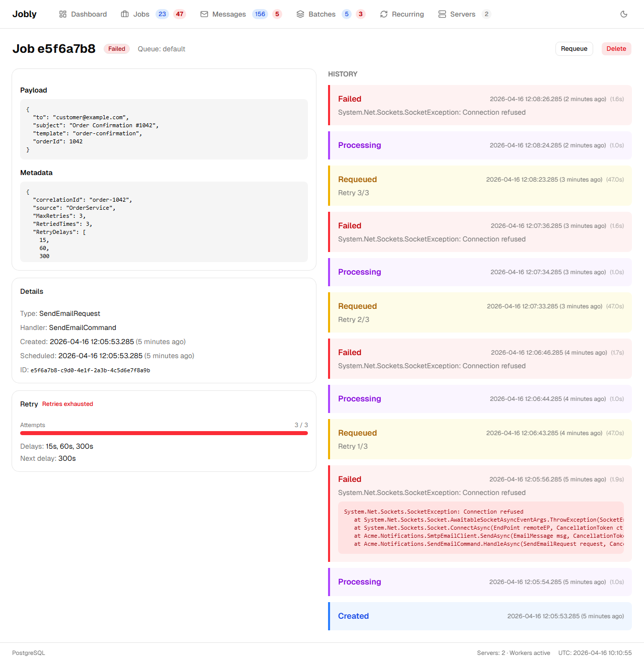Delete job e5f6a7b8
The image size is (644, 663).
(x=616, y=49)
